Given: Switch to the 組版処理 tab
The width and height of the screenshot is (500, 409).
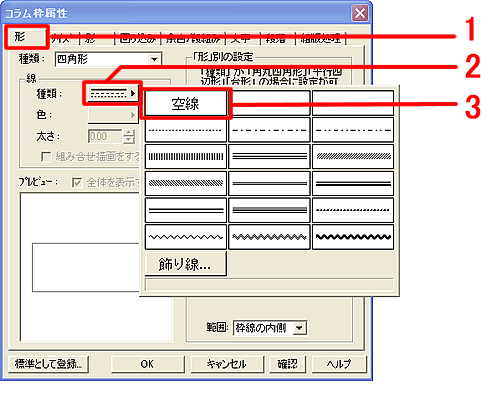Looking at the screenshot, I should click(321, 39).
